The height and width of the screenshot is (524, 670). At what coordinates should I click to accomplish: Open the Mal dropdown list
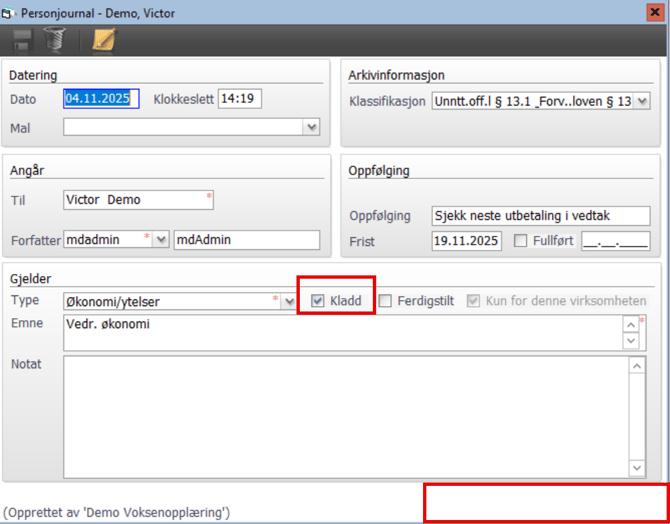pyautogui.click(x=312, y=127)
